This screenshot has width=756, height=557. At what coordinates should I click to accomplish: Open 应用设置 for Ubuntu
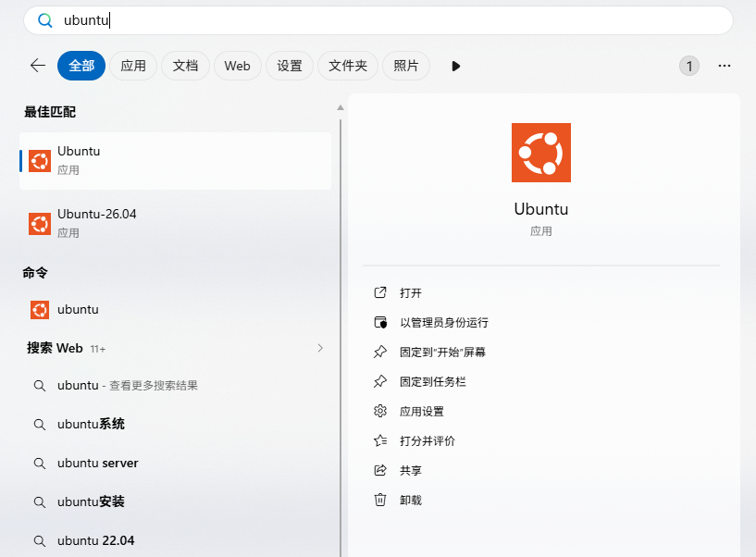click(421, 412)
